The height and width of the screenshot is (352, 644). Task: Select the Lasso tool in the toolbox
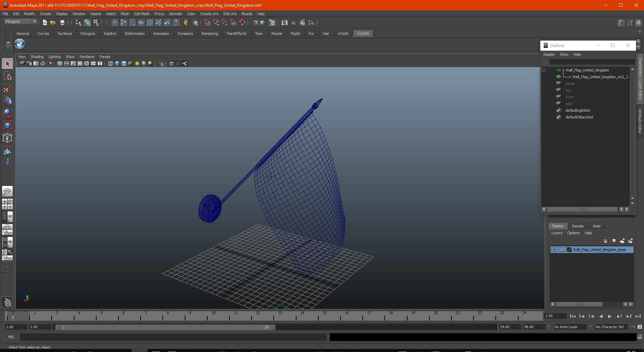[7, 76]
